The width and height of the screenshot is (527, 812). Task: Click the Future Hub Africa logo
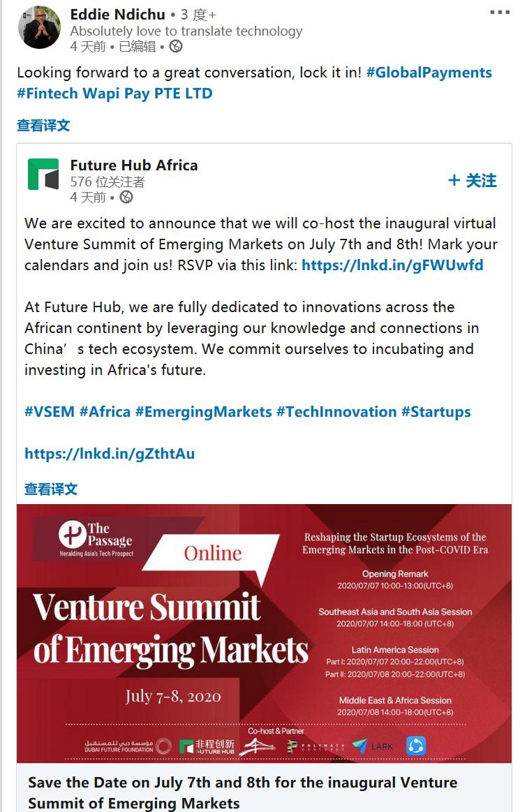(43, 175)
